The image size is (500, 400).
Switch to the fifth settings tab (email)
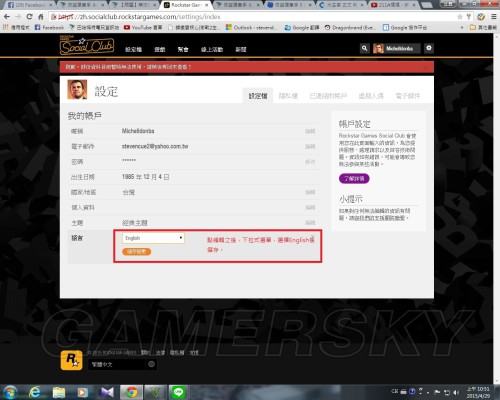408,96
